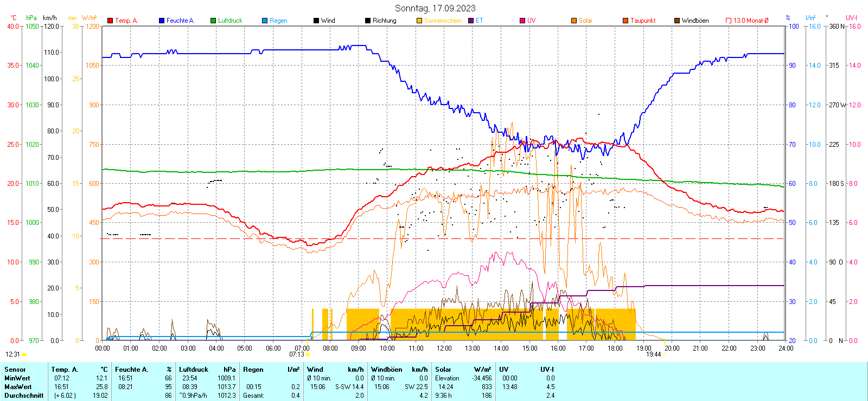This screenshot has height=401, width=868.
Task: Toggle the 13.0 Monat-Ø outlined legend box
Action: [x=729, y=21]
